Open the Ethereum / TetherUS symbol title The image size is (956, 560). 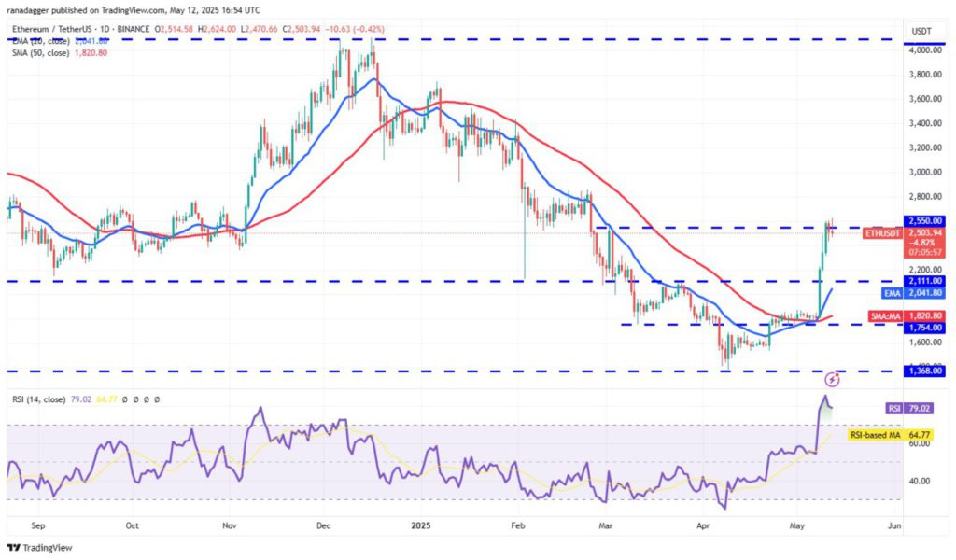(x=80, y=29)
